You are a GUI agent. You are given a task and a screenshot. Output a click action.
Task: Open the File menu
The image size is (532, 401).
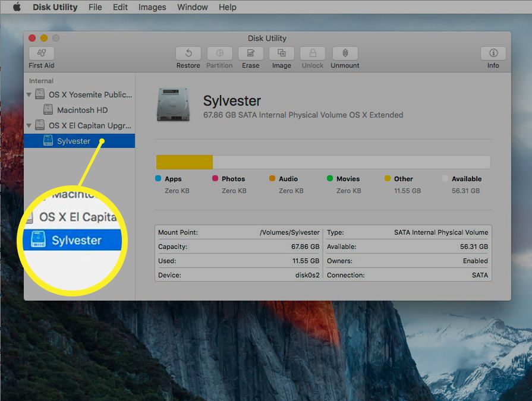(x=95, y=7)
